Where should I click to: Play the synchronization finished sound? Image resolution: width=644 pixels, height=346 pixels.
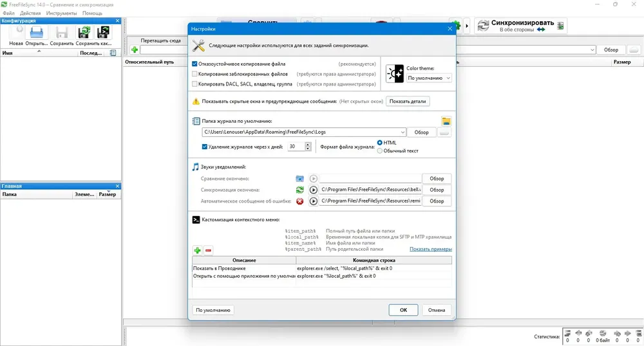click(314, 190)
